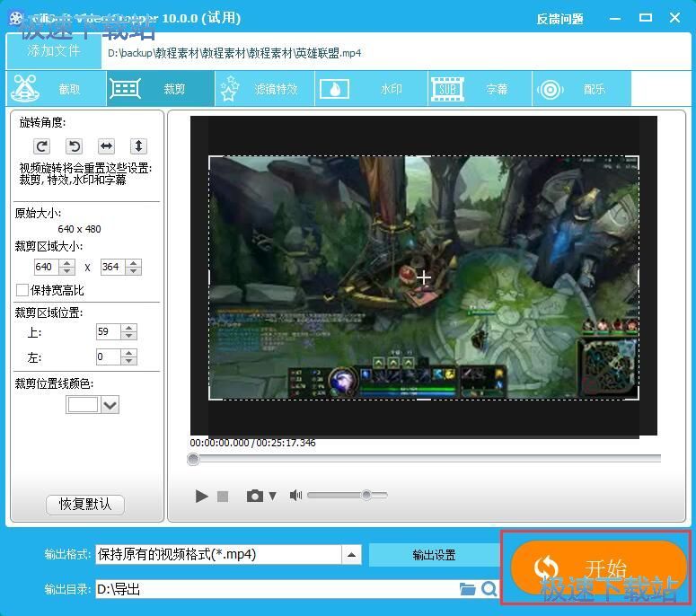Rotate video counterclockwise 90 degrees

pos(75,146)
